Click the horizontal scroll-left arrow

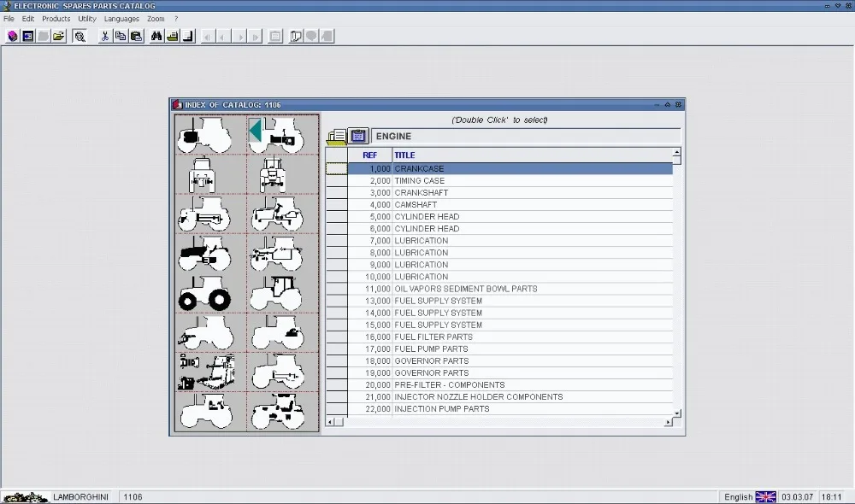[x=329, y=422]
